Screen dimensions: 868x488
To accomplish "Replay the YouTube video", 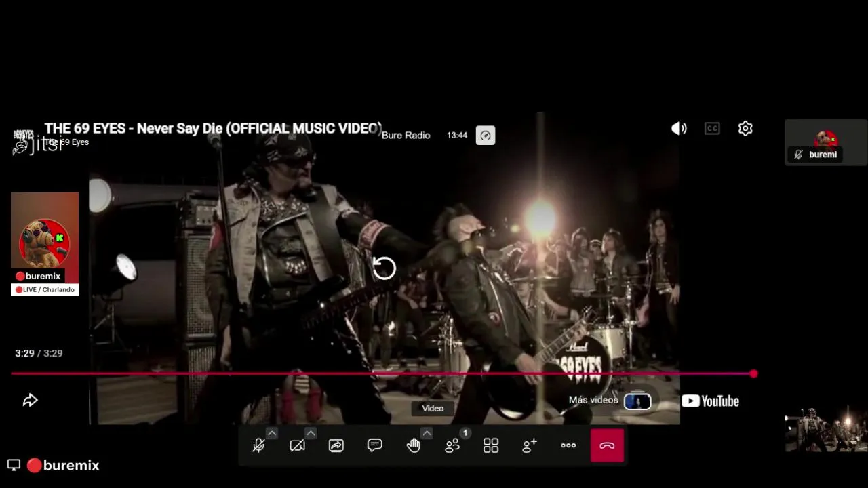I will pos(384,268).
